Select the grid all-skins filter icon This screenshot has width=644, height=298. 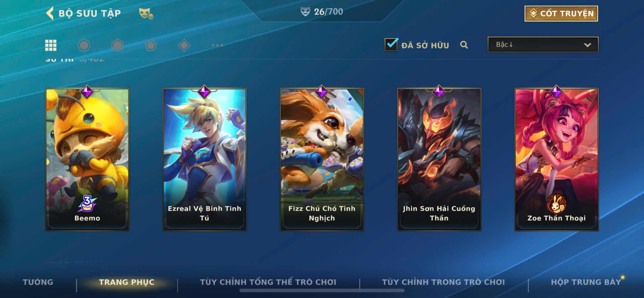point(51,45)
